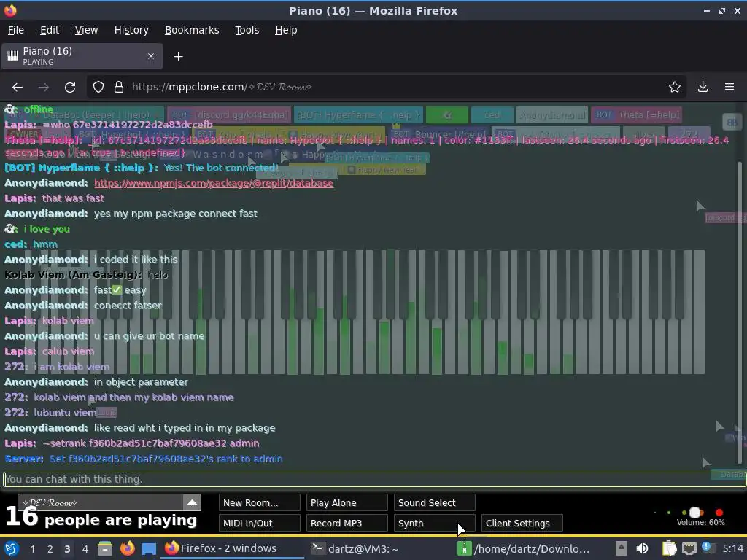The image size is (747, 560).
Task: Click the [BOT] Hyperflame name tag in the top row
Action: [x=358, y=114]
